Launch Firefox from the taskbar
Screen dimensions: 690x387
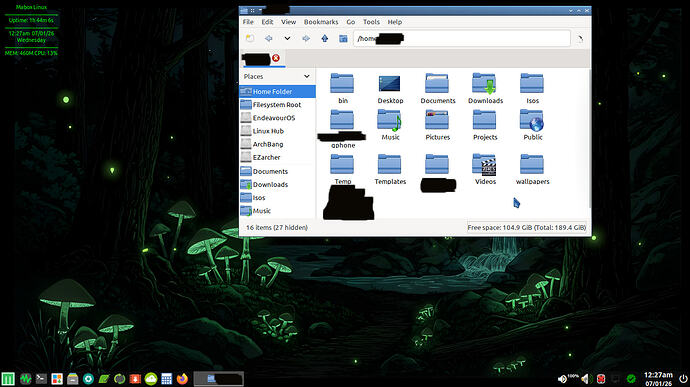tap(182, 379)
